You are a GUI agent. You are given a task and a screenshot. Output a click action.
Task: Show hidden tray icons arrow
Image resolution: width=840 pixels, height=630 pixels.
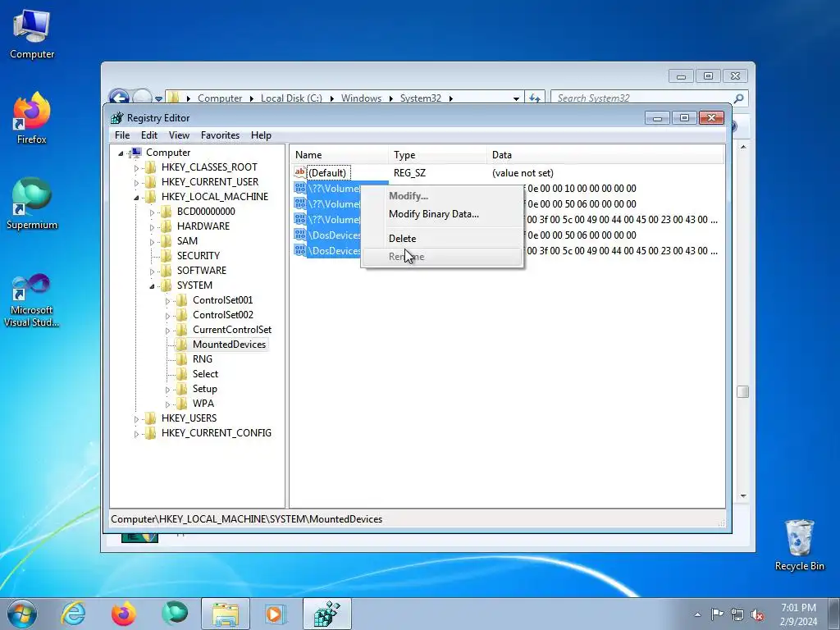[697, 614]
